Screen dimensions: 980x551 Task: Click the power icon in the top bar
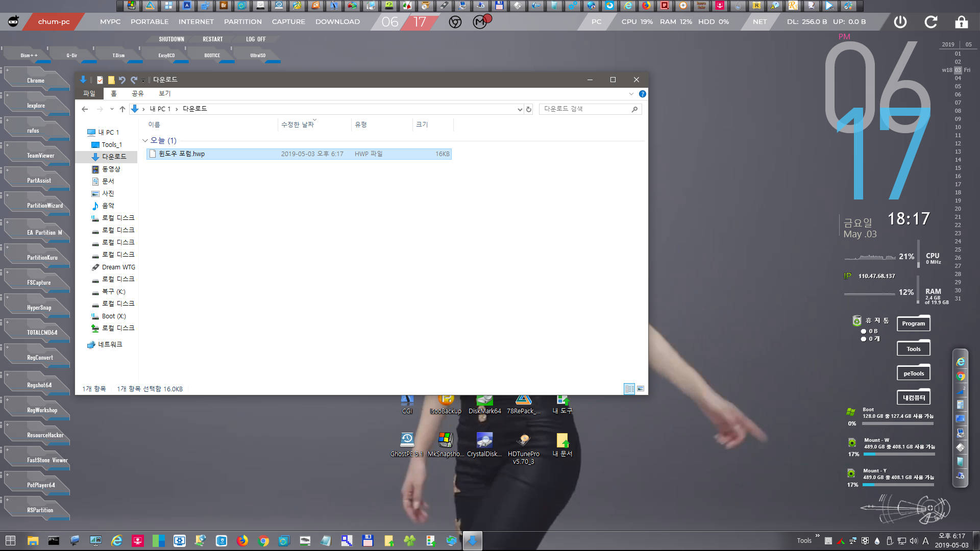pos(900,22)
